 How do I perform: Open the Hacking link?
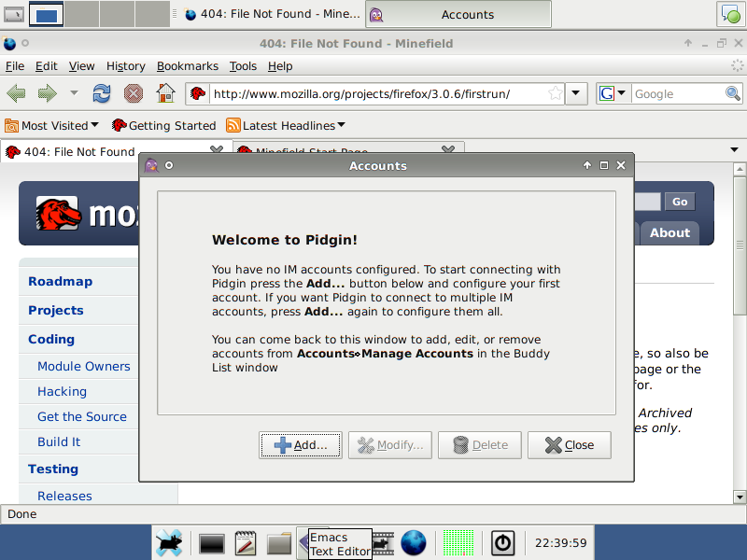coord(62,391)
